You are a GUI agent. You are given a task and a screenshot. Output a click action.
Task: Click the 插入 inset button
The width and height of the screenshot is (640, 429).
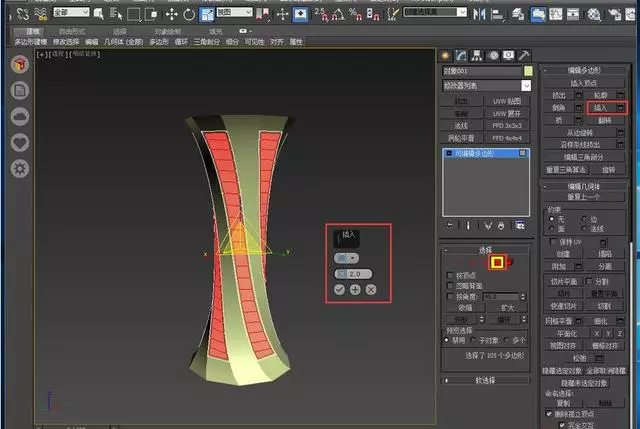600,106
